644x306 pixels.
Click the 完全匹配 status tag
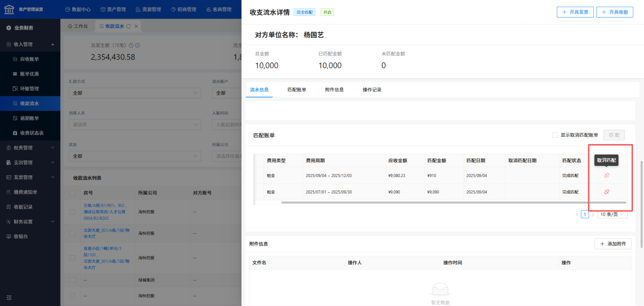[x=305, y=12]
